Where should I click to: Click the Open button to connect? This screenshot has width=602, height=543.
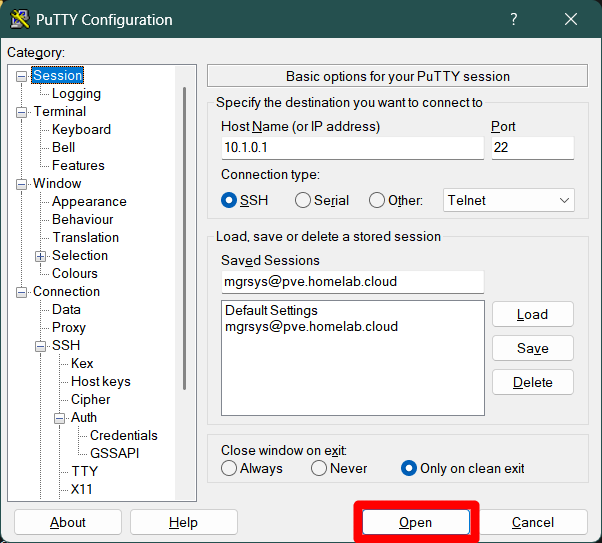416,522
